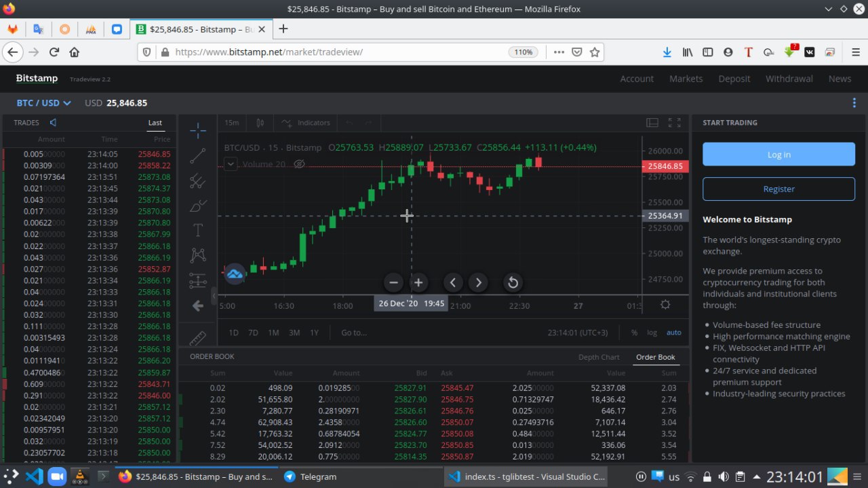The width and height of the screenshot is (868, 488).
Task: Select the XABCD pattern tool
Action: [198, 255]
